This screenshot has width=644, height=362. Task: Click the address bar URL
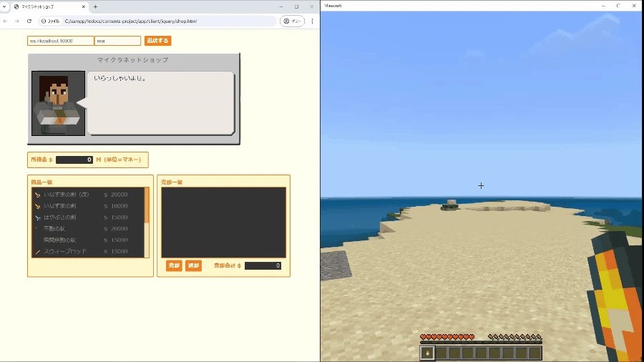(131, 21)
